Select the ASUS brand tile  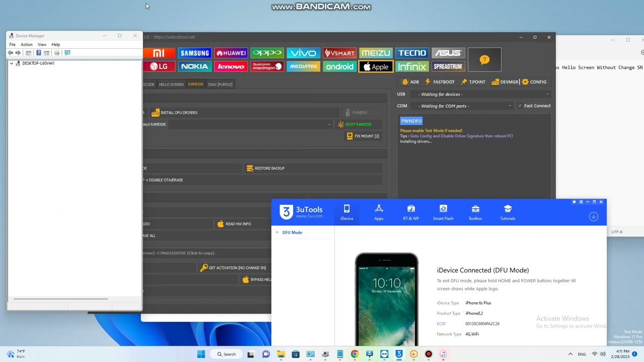[x=448, y=53]
